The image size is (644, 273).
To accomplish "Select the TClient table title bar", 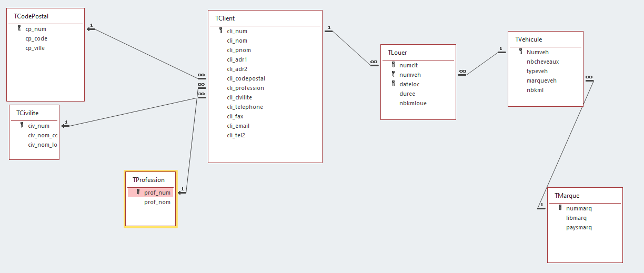I will (265, 18).
